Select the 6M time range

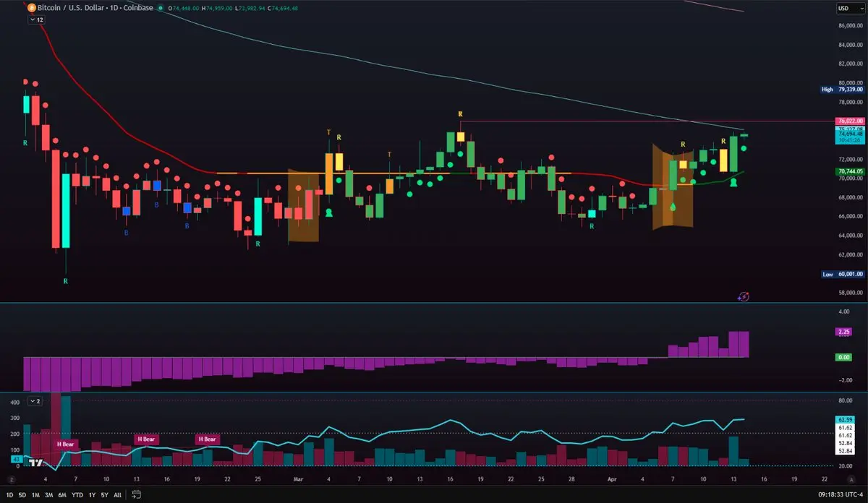click(61, 495)
